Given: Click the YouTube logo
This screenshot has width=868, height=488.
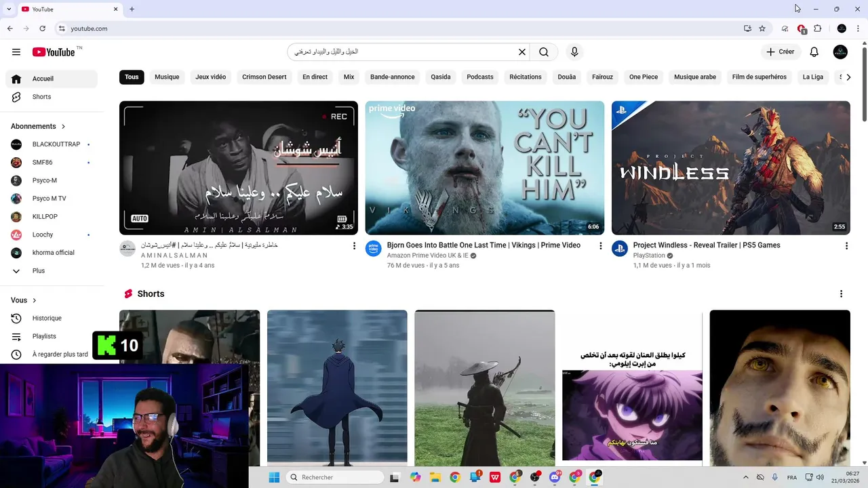Looking at the screenshot, I should tap(54, 52).
